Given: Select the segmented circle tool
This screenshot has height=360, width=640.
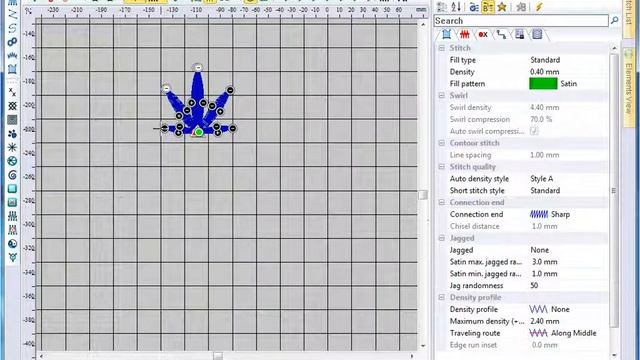Looking at the screenshot, I should coord(12,161).
